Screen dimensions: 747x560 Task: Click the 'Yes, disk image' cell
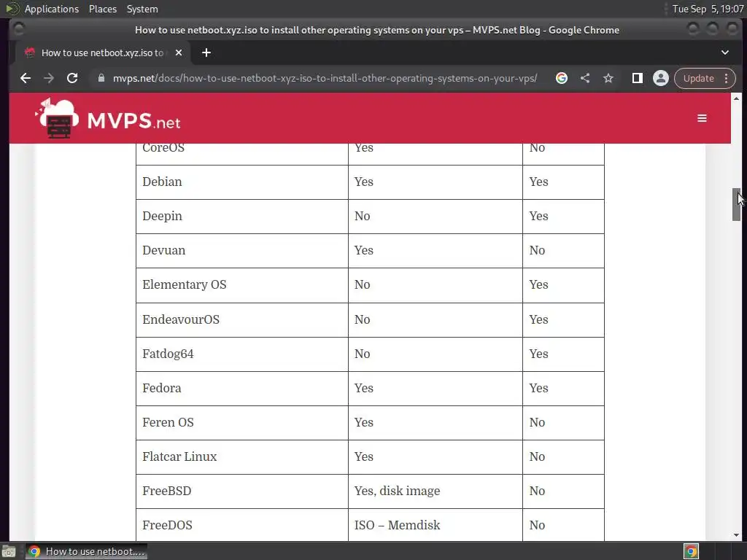tap(436, 491)
